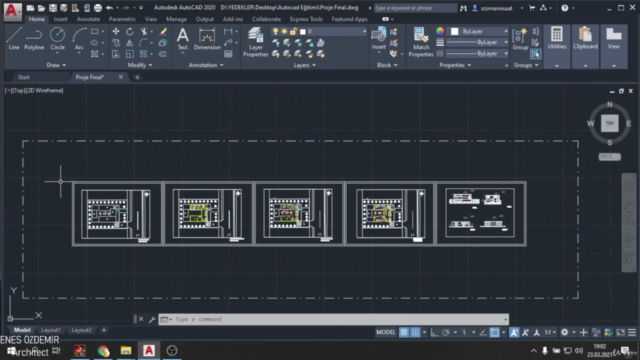This screenshot has width=640, height=360.
Task: Click the Save icon in quick access toolbar
Action: [53, 8]
